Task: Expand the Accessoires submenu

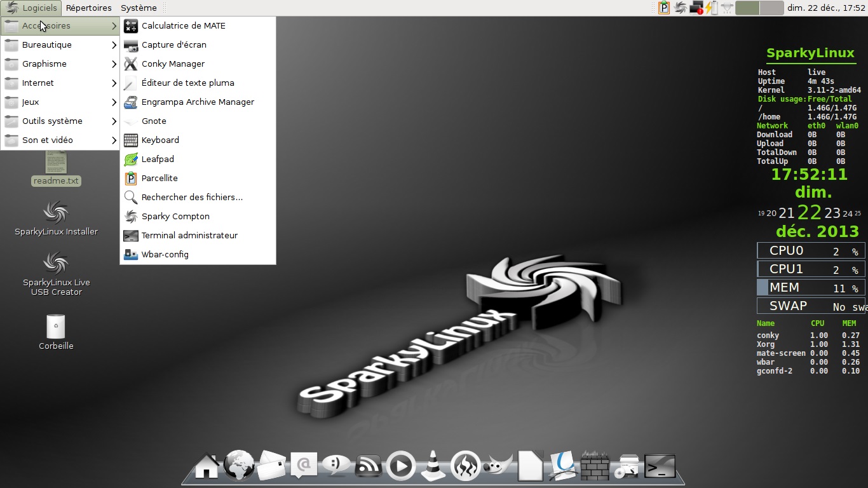Action: (x=60, y=26)
